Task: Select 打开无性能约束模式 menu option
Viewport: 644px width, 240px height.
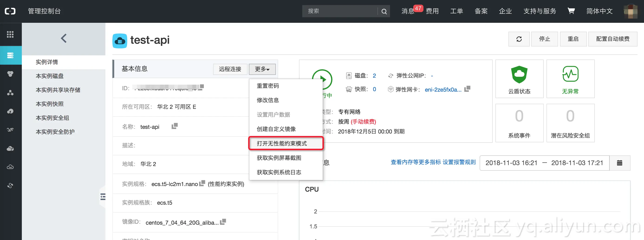Action: click(x=282, y=143)
